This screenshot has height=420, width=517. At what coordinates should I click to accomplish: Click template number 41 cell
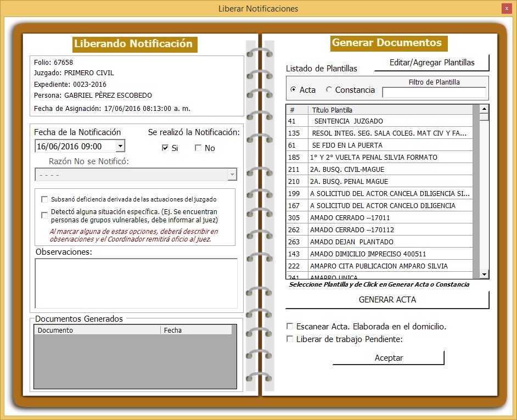click(x=297, y=121)
